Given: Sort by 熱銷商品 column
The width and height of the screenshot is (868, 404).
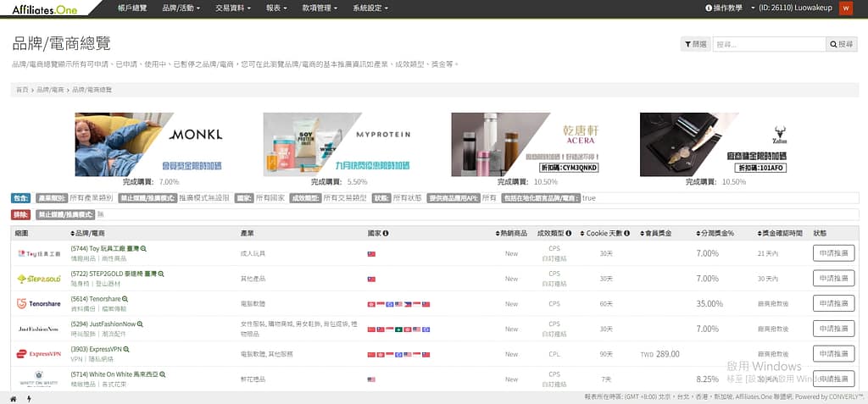Looking at the screenshot, I should point(511,234).
